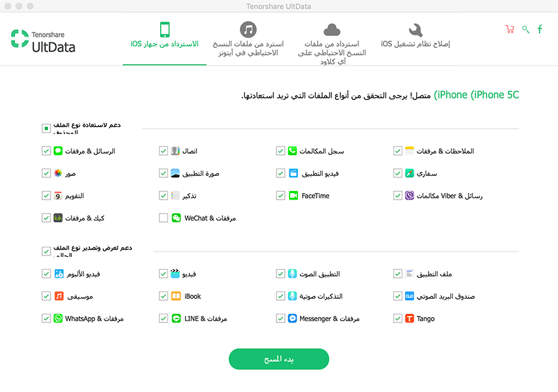The height and width of the screenshot is (392, 558).
Task: Uncheck the FaceTime checkbox
Action: pos(280,196)
